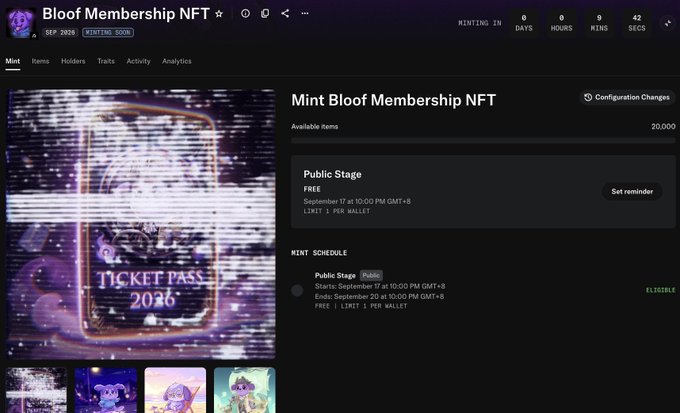Click the FREE price in the stage card
The height and width of the screenshot is (413, 680).
[312, 189]
